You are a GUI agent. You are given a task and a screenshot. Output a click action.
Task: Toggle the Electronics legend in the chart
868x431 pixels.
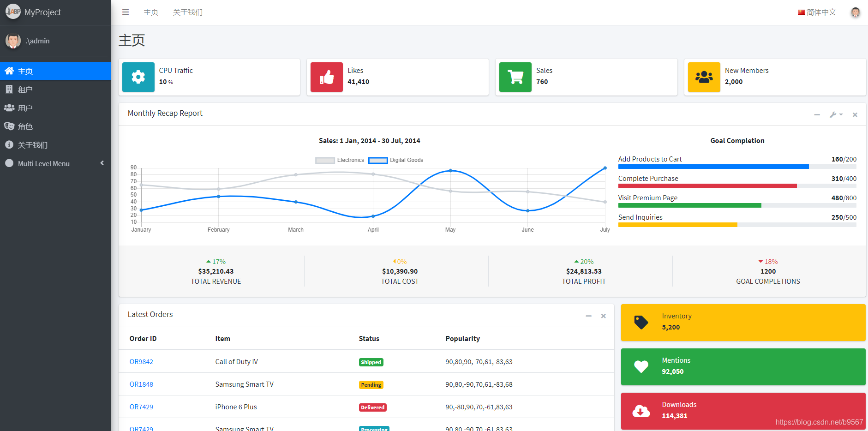click(x=340, y=160)
